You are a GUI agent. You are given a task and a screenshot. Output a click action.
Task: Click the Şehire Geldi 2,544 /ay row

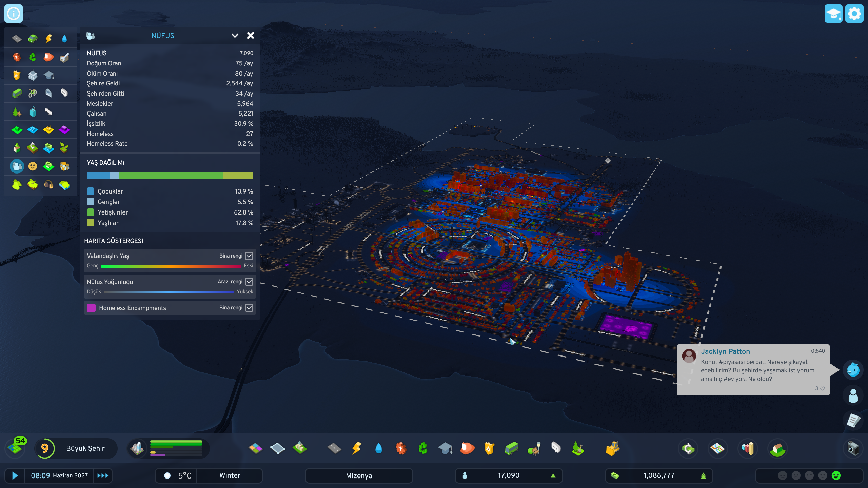(170, 83)
